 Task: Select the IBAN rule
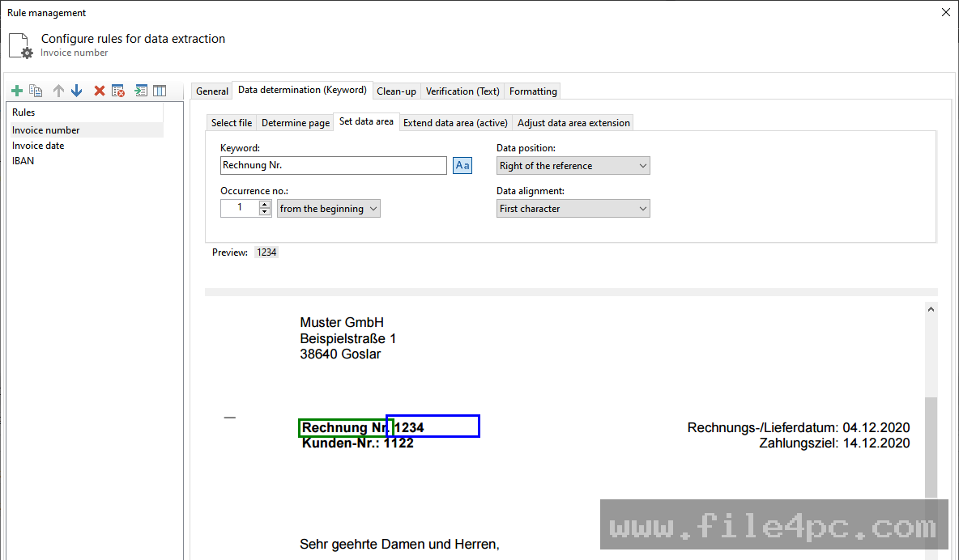86,161
